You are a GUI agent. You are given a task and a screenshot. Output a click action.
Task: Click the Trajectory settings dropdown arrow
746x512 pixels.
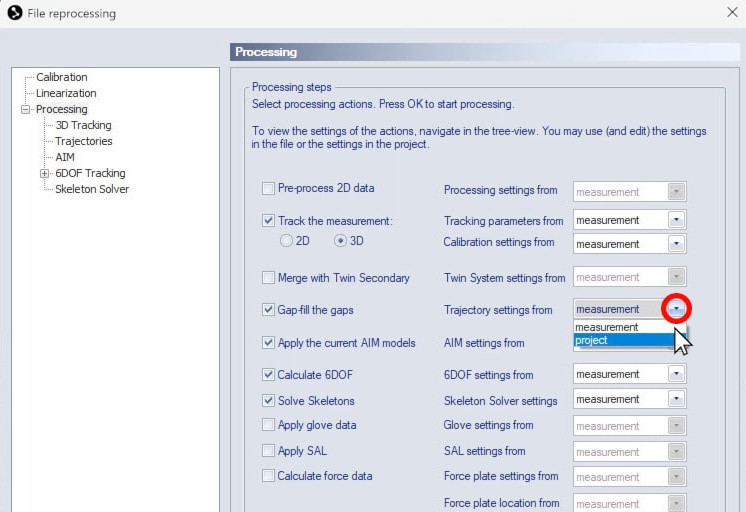coord(676,309)
